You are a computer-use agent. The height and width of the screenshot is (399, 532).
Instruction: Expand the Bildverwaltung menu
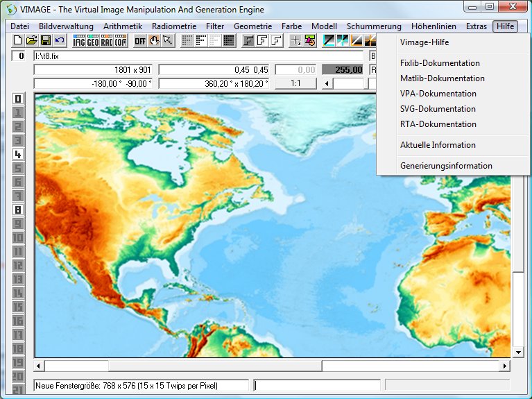(x=66, y=26)
